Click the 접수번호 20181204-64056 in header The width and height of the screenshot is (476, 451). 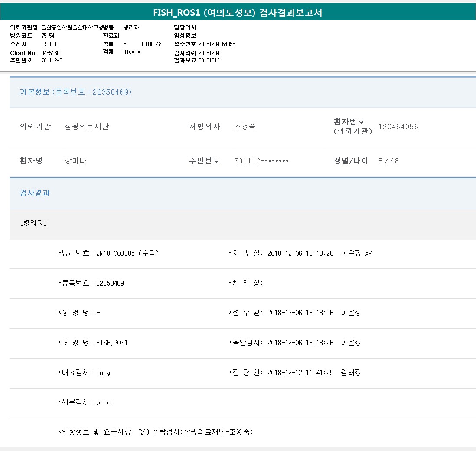(217, 44)
